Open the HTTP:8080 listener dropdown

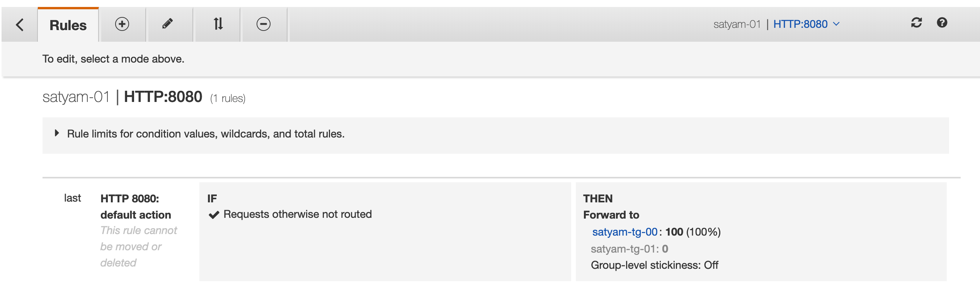(x=800, y=24)
